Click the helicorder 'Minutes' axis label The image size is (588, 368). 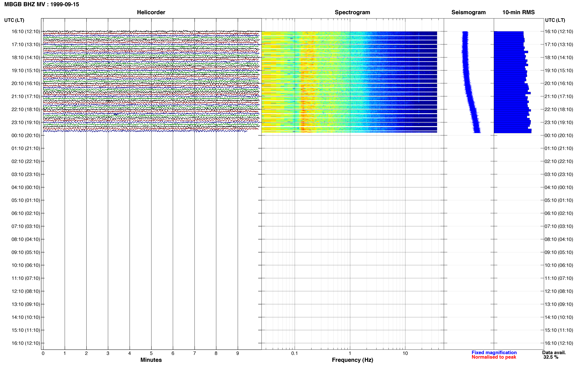[x=151, y=360]
